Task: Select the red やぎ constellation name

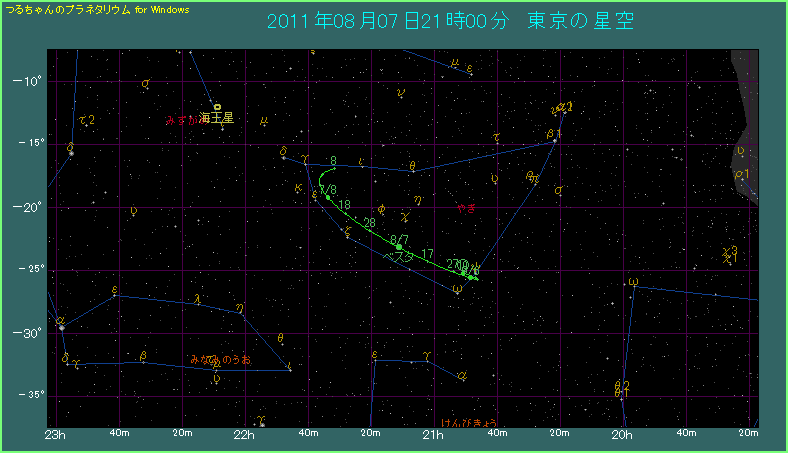Action: click(x=465, y=210)
